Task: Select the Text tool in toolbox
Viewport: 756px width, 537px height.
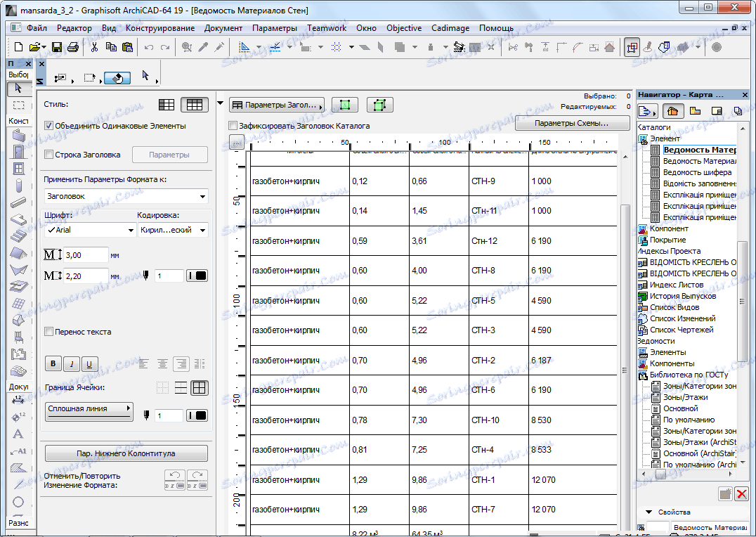Action: coord(19,434)
